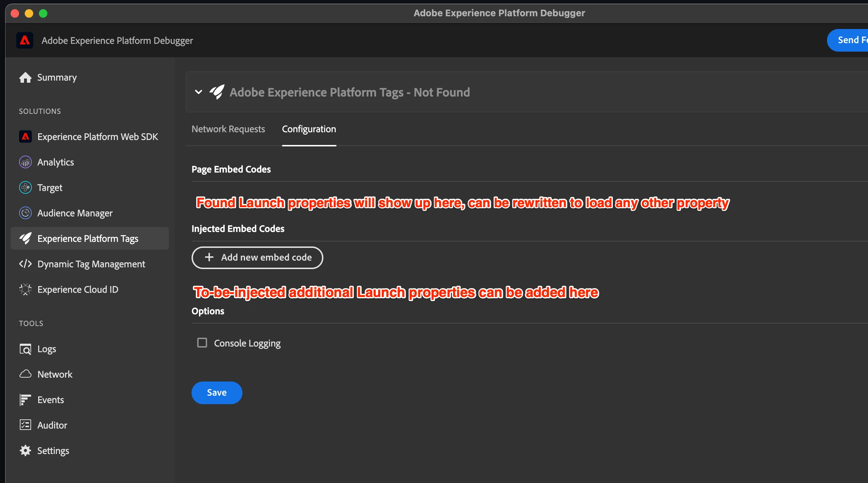Enable the Console Logging checkbox

point(202,343)
